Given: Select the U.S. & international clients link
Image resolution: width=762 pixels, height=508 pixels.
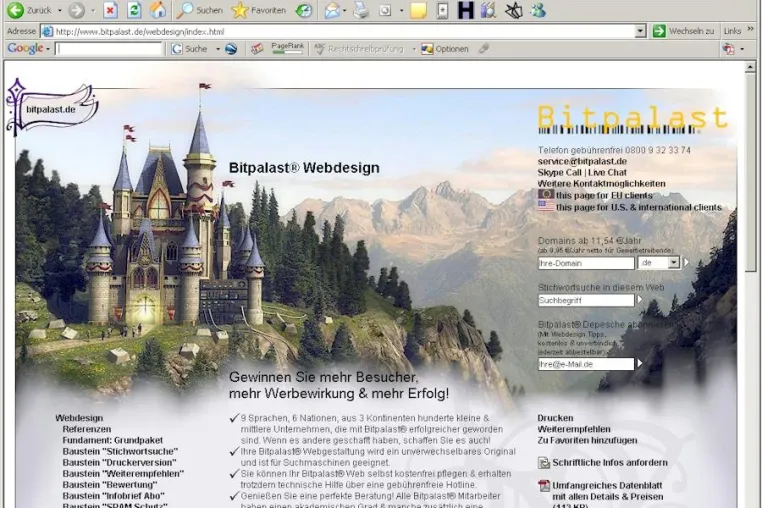Looking at the screenshot, I should 639,208.
